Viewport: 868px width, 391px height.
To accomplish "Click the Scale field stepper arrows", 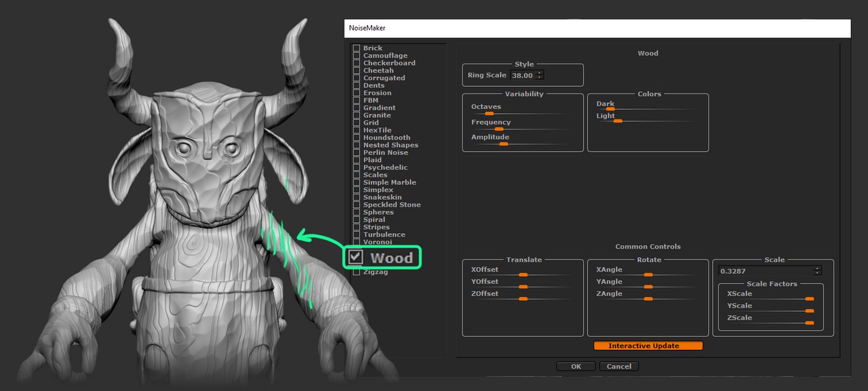I will [x=817, y=271].
